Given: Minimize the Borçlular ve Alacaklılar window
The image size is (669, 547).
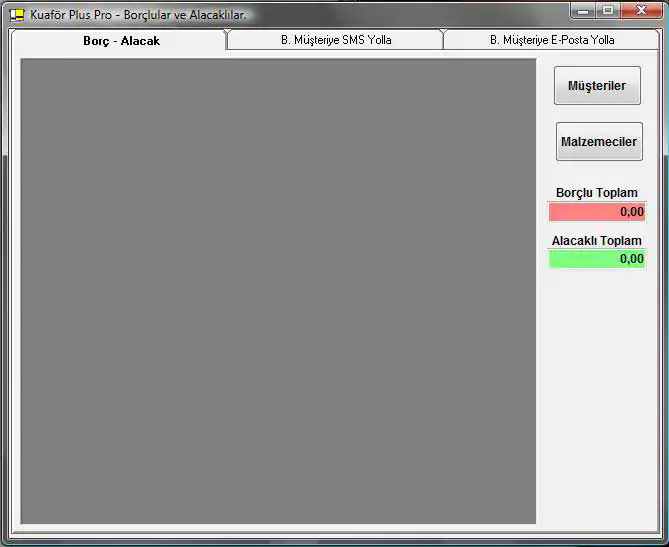Looking at the screenshot, I should coord(584,10).
